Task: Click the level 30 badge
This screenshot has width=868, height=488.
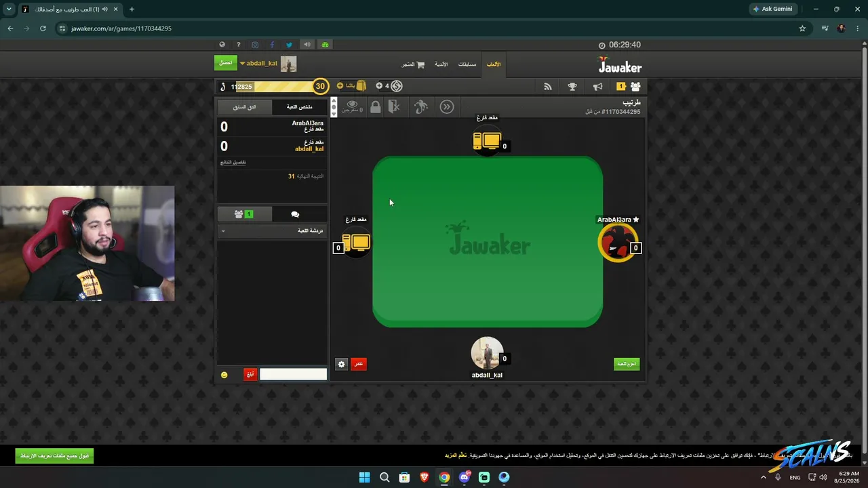Action: (x=320, y=86)
